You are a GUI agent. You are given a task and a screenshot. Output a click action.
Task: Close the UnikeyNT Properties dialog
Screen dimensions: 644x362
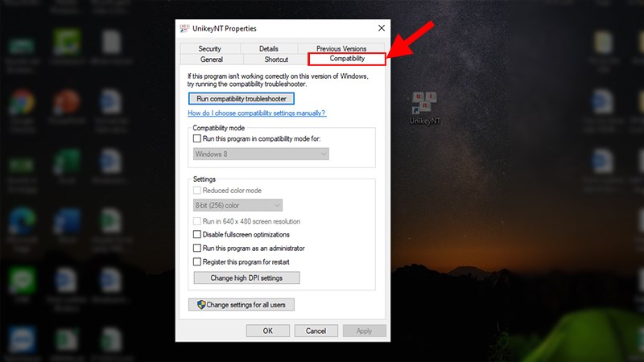(x=382, y=28)
